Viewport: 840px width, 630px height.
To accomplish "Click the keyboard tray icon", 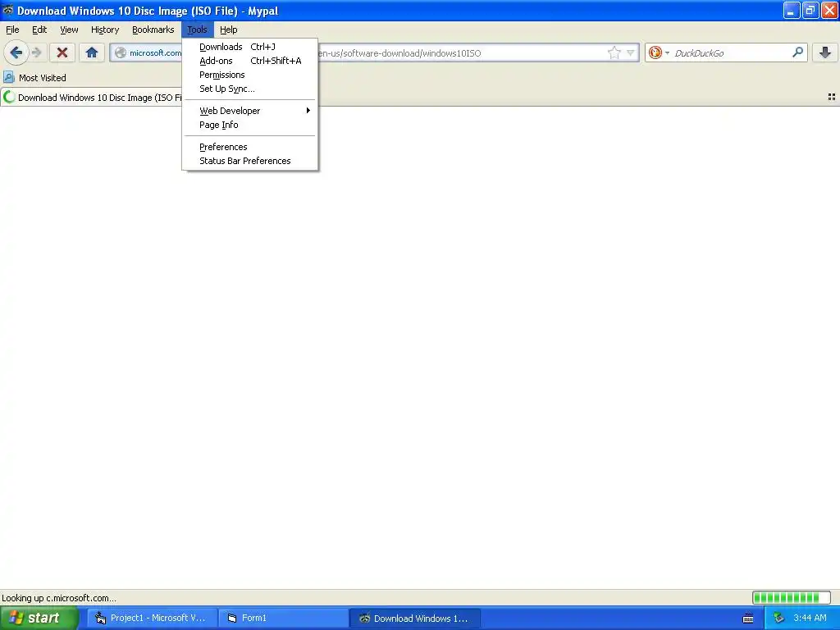I will 748,619.
